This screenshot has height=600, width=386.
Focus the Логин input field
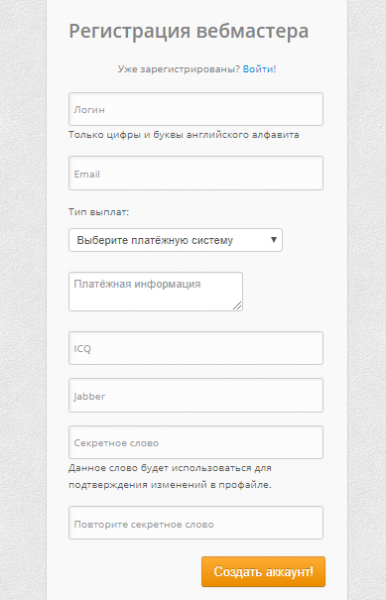[196, 109]
